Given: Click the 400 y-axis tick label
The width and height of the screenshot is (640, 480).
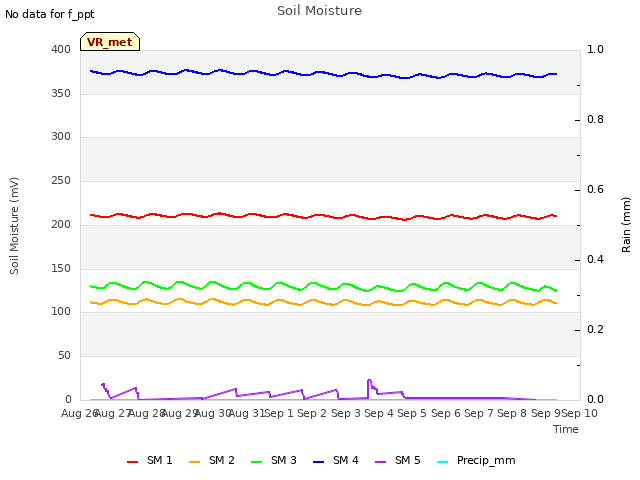Looking at the screenshot, I should click(61, 49).
